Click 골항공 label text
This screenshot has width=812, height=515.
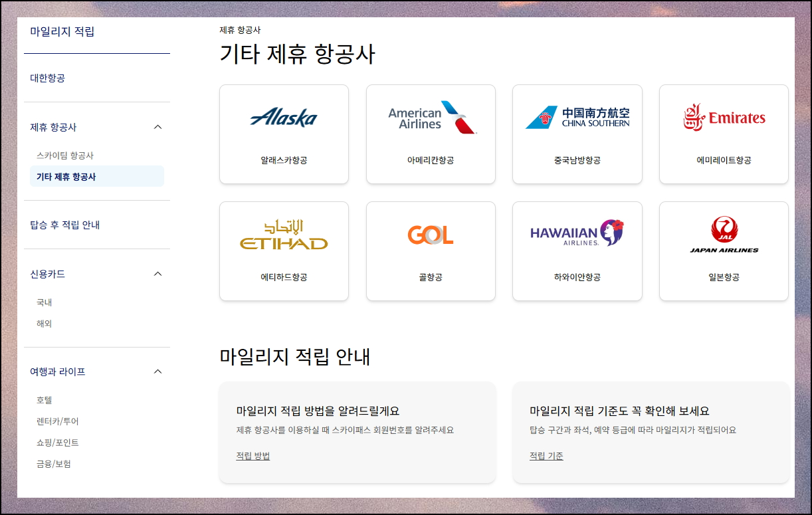(x=431, y=277)
